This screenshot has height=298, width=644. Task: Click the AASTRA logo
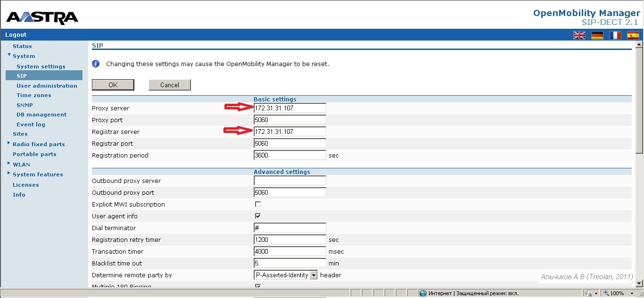pyautogui.click(x=41, y=17)
